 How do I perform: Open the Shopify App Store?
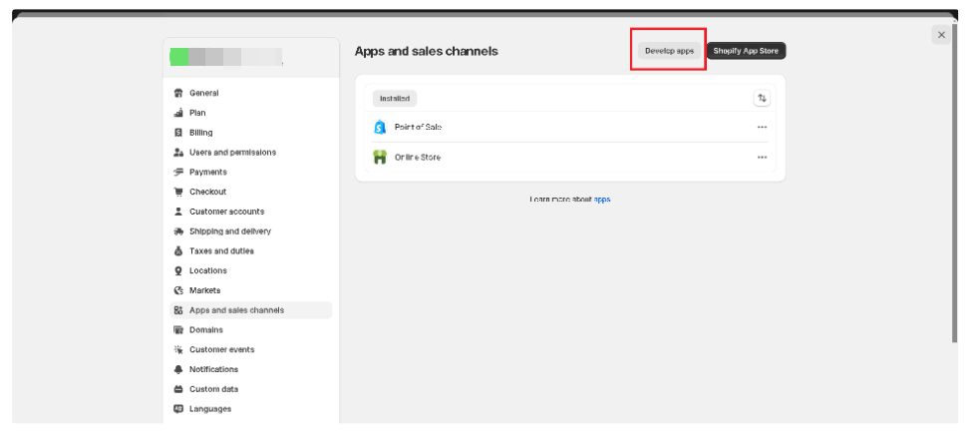click(x=746, y=51)
